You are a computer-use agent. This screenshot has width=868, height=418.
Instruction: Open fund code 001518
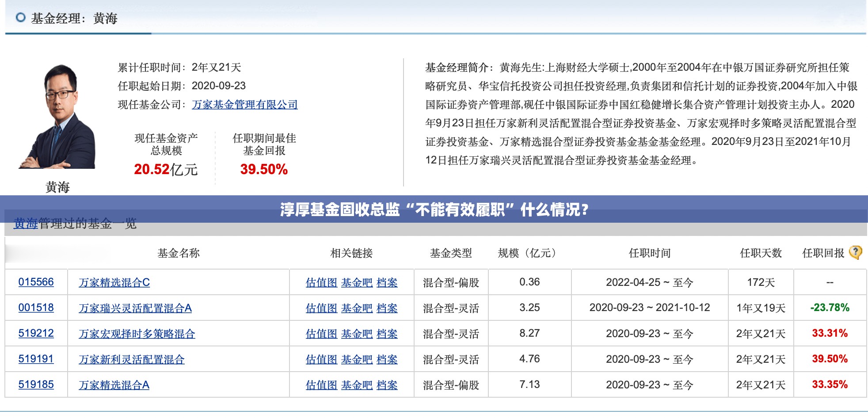click(x=36, y=308)
